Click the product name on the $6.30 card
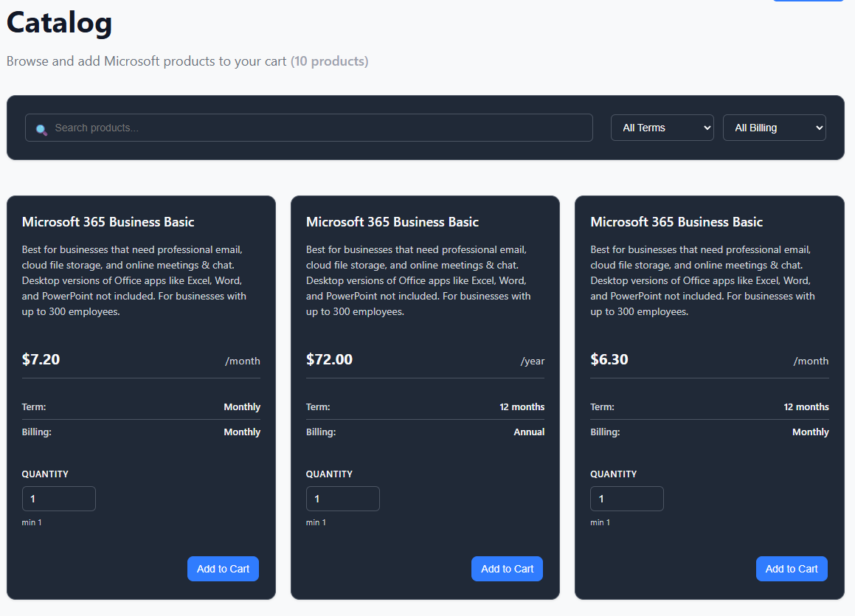 [676, 222]
